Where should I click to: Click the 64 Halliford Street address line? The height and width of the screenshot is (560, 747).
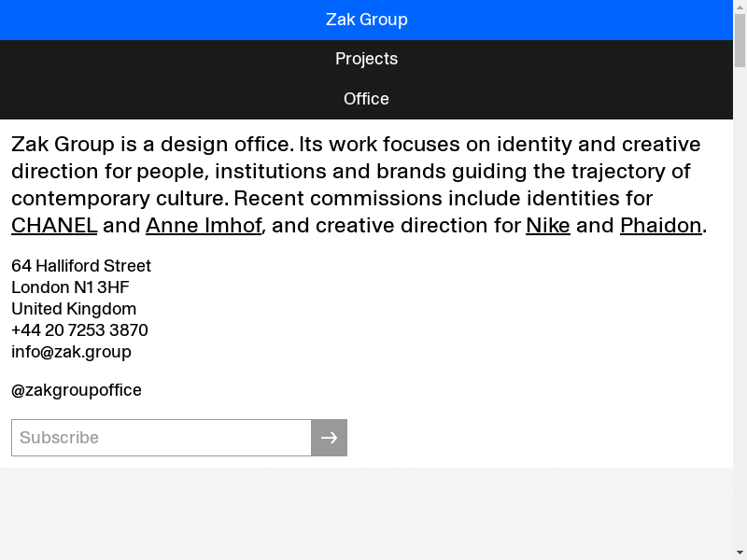[x=81, y=266]
